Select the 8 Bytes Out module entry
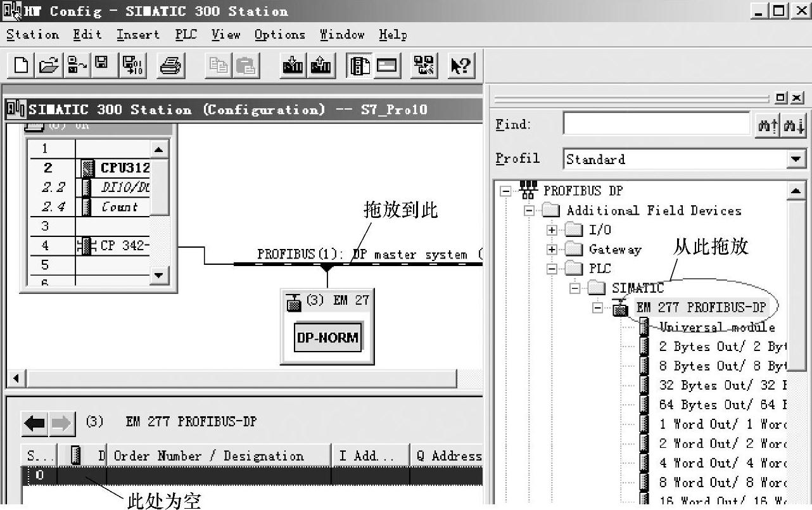 click(x=722, y=366)
